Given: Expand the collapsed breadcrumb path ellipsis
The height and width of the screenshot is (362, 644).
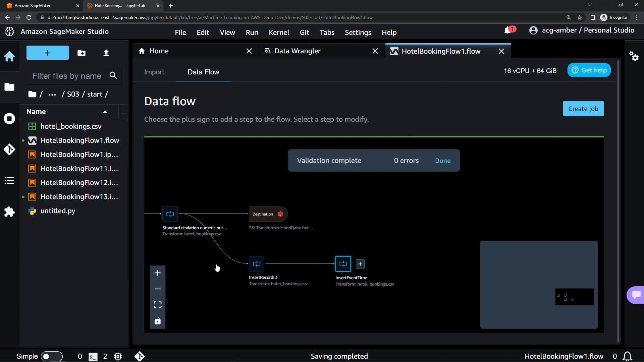Looking at the screenshot, I should [x=52, y=95].
